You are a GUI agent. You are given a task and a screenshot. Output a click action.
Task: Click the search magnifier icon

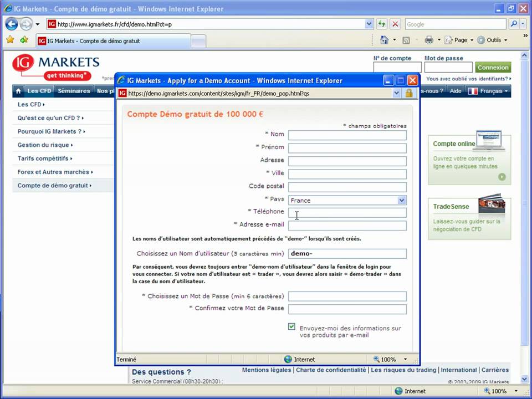click(x=514, y=24)
